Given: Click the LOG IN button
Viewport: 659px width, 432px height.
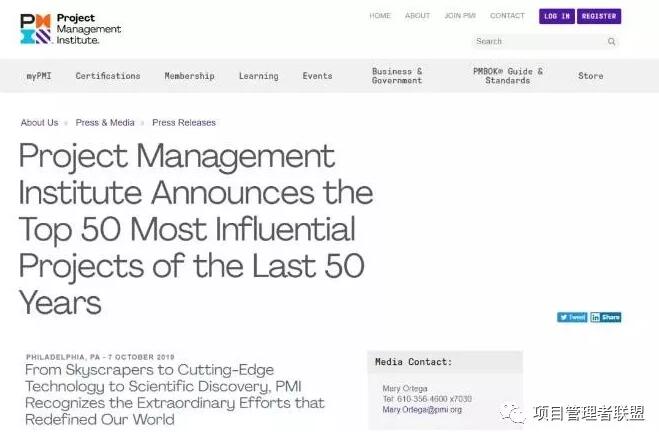Looking at the screenshot, I should (x=557, y=16).
